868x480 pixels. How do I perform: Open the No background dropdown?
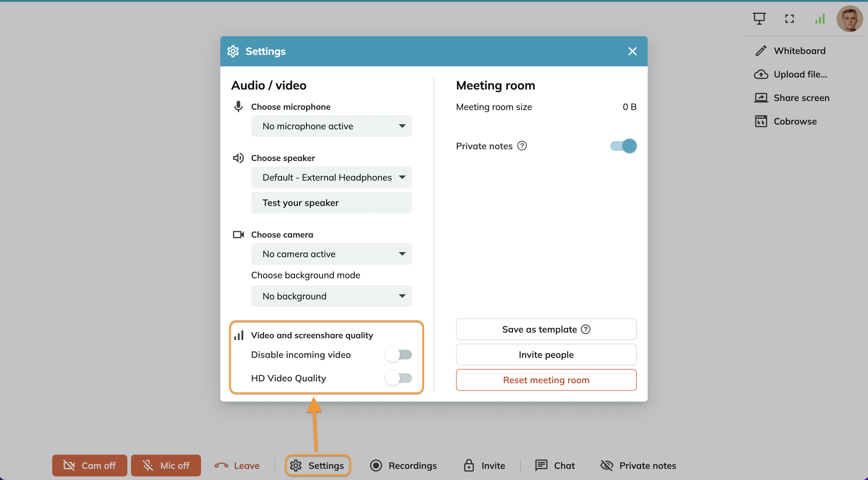pyautogui.click(x=331, y=296)
